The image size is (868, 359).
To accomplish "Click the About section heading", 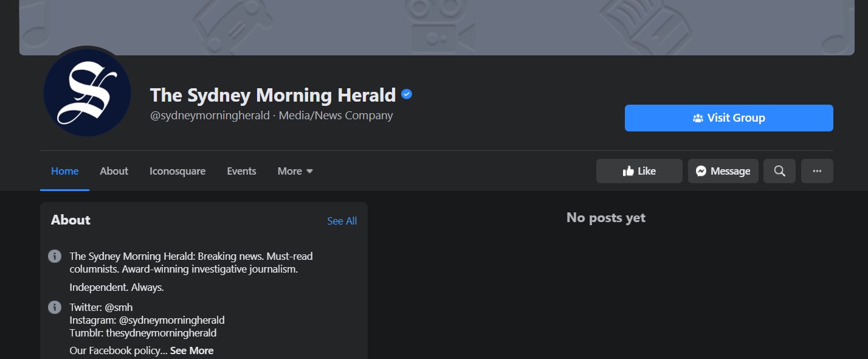I will [x=71, y=220].
